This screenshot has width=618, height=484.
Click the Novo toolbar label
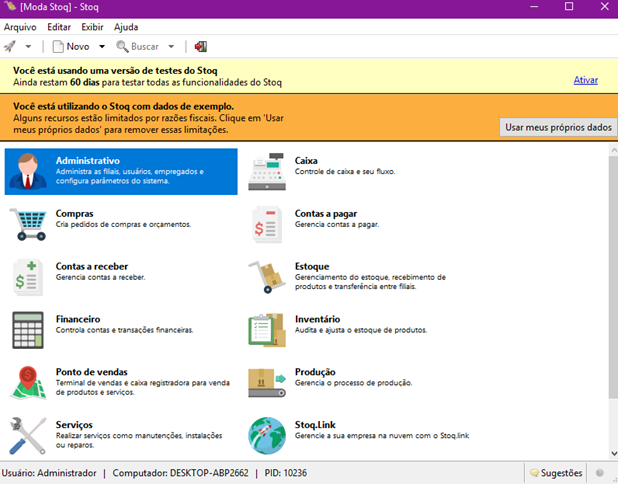[x=78, y=47]
